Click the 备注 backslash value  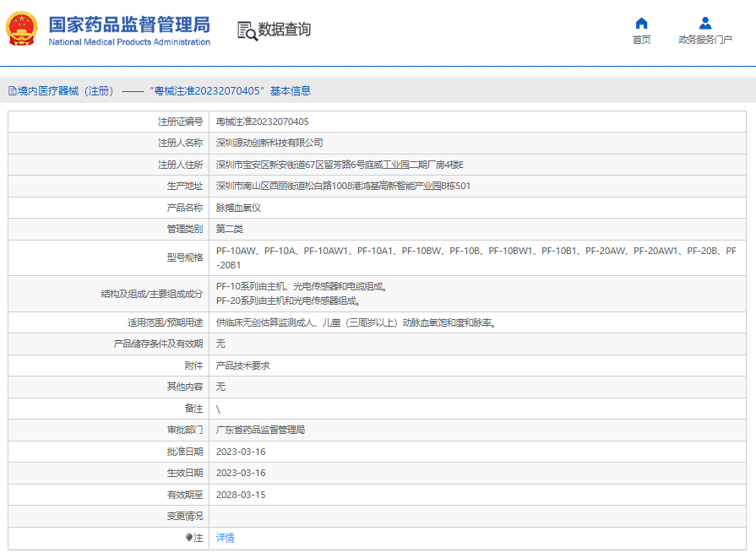tap(219, 409)
